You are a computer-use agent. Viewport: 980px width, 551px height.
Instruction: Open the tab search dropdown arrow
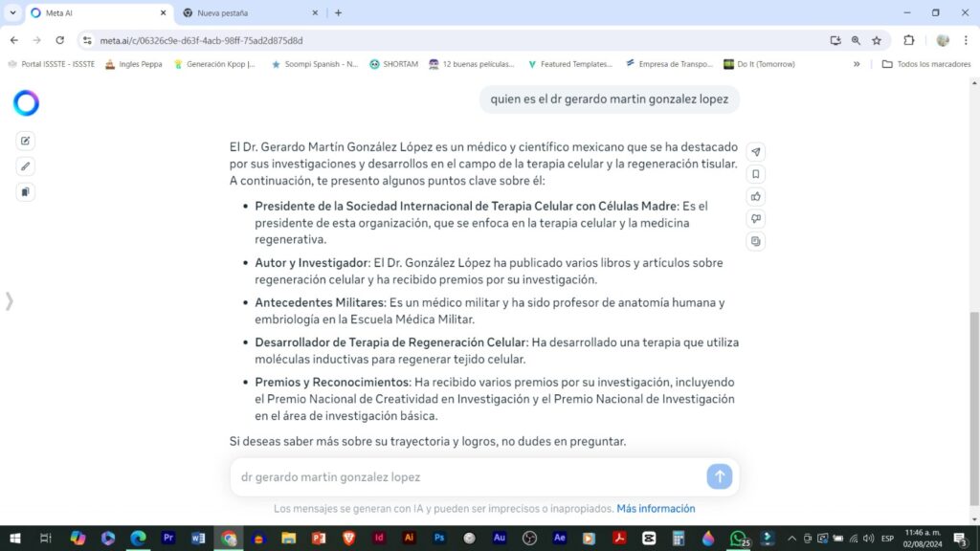coord(12,12)
